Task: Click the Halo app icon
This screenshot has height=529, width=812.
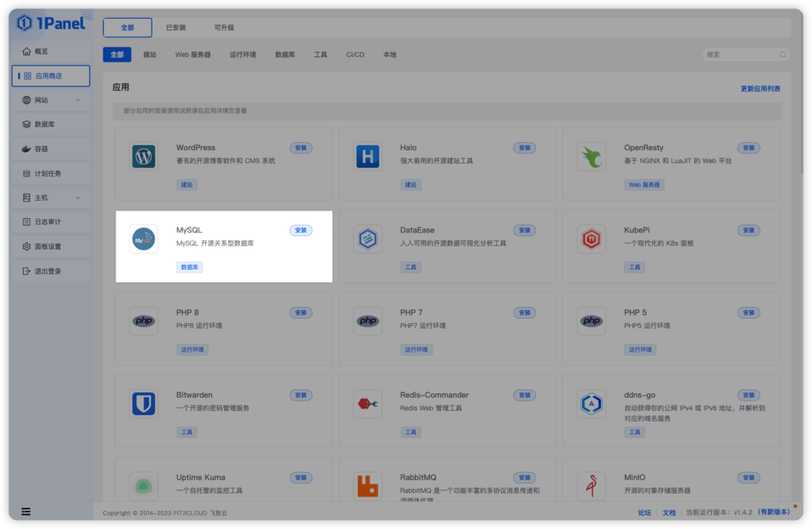Action: point(368,156)
